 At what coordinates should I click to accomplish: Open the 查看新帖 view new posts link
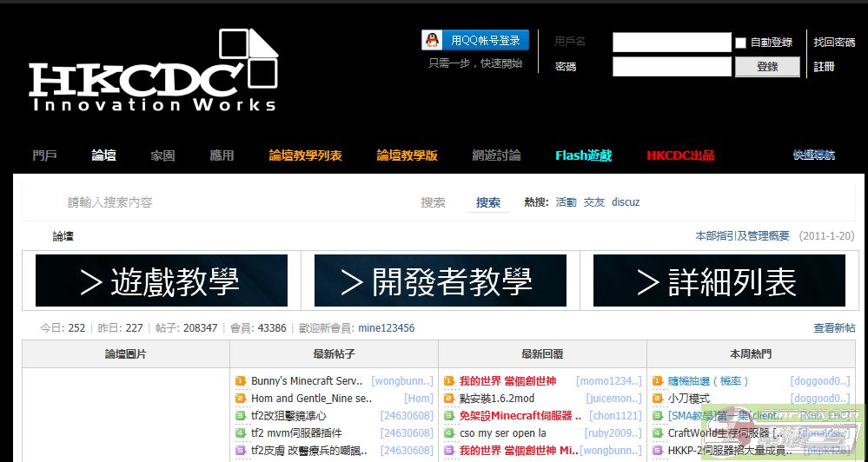click(x=833, y=328)
